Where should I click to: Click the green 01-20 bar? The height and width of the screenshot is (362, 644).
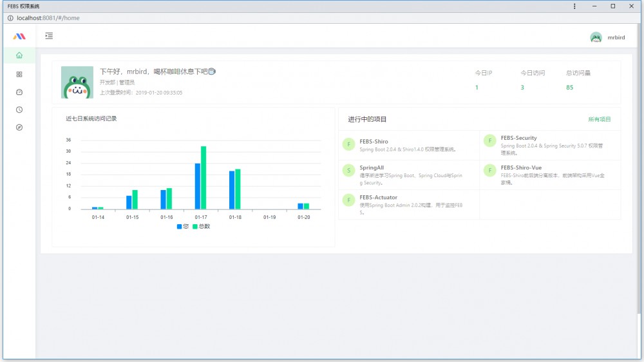[x=307, y=206]
